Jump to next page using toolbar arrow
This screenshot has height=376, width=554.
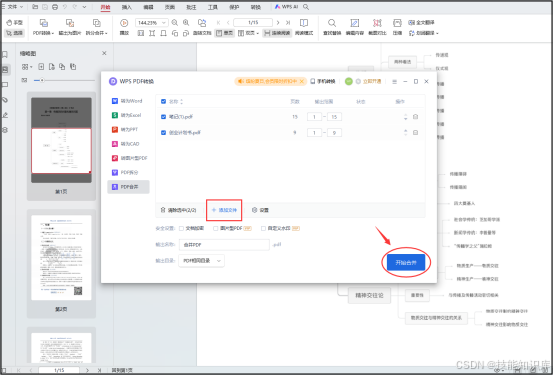278,23
